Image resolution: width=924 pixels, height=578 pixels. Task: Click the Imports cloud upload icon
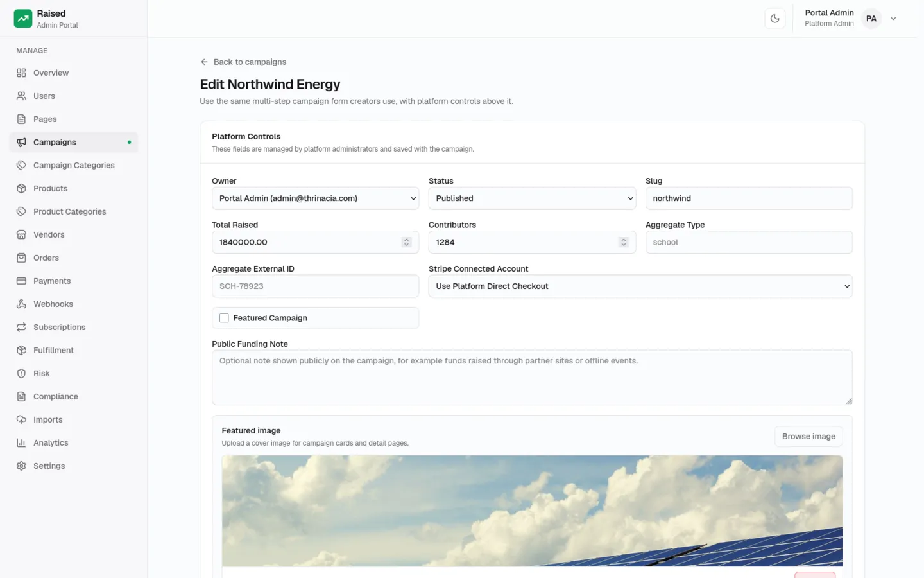pos(21,419)
